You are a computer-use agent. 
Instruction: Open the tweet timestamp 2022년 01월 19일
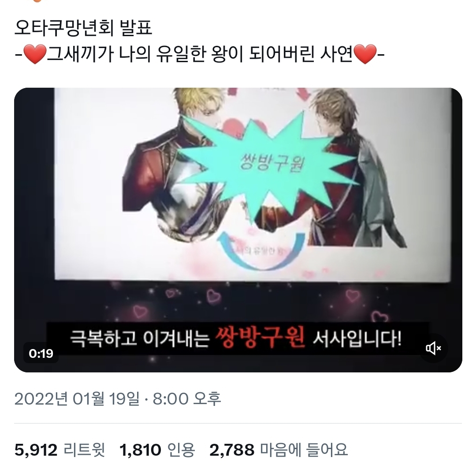77,399
